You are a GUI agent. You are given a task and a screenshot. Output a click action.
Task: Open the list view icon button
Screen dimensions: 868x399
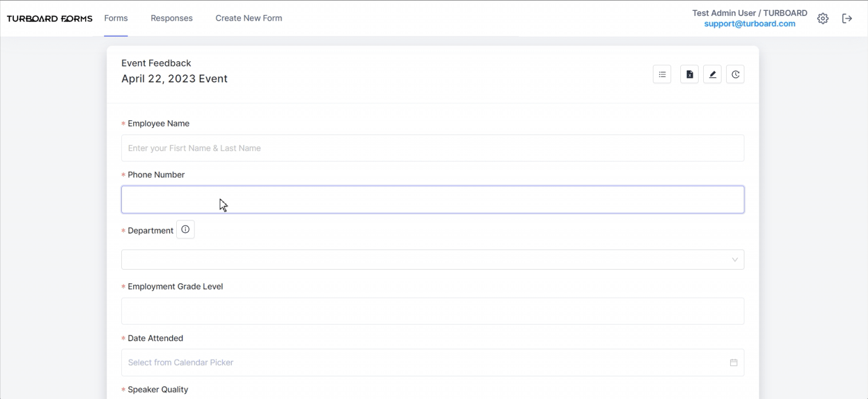[662, 74]
